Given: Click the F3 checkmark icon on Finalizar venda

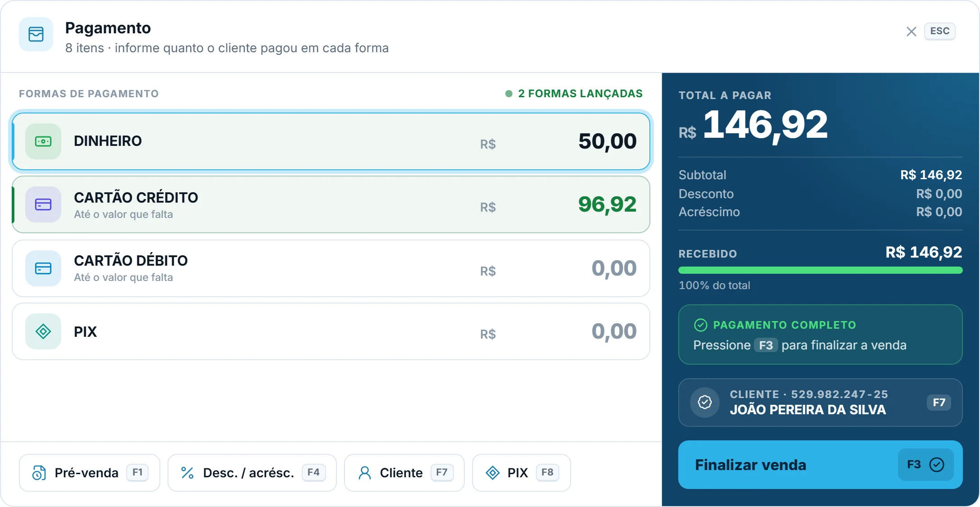Looking at the screenshot, I should (937, 465).
